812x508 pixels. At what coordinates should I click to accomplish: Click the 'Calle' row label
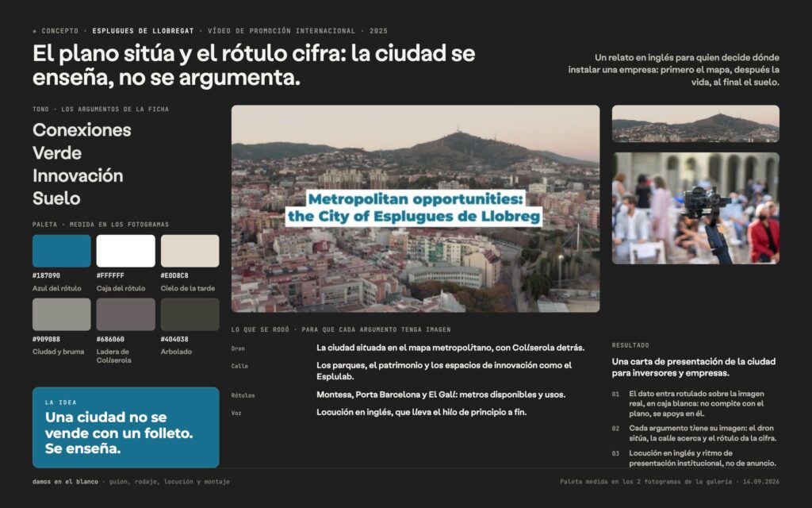pos(239,367)
